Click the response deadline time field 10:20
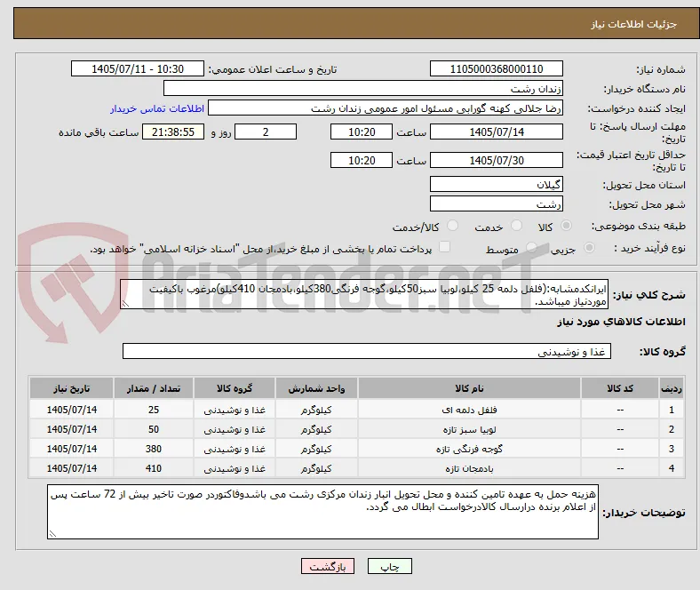This screenshot has height=590, width=700. coord(362,132)
